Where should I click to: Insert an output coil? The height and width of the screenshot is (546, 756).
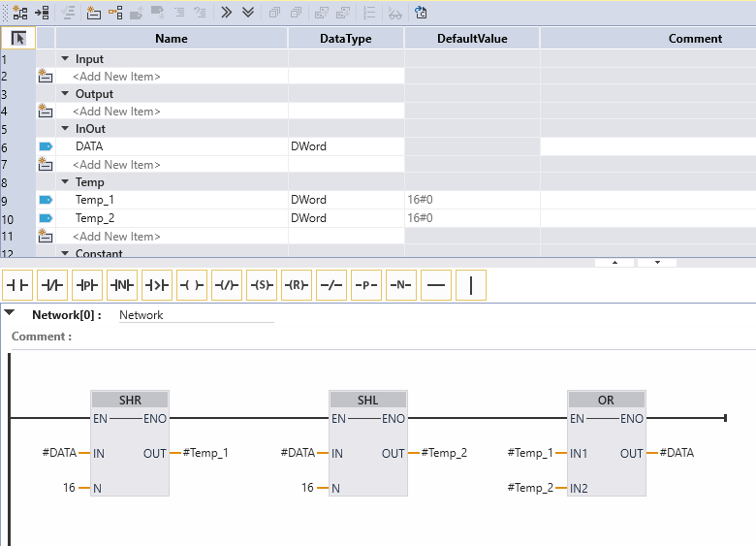click(x=192, y=285)
